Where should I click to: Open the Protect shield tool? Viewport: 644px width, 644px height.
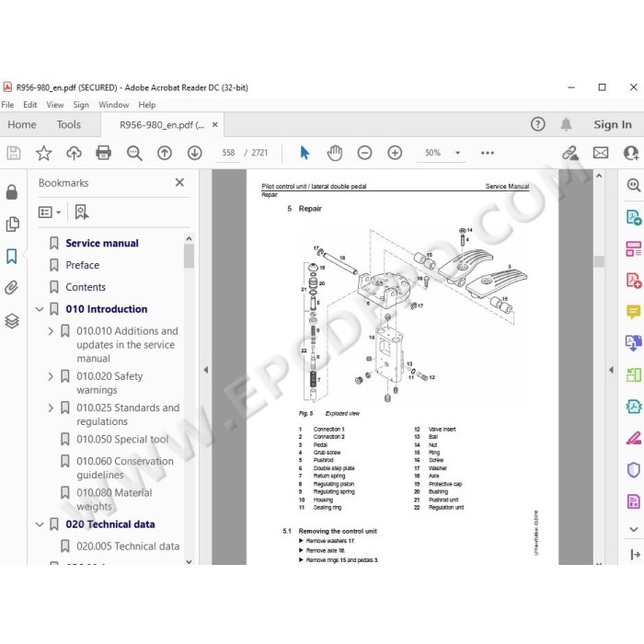[x=633, y=469]
